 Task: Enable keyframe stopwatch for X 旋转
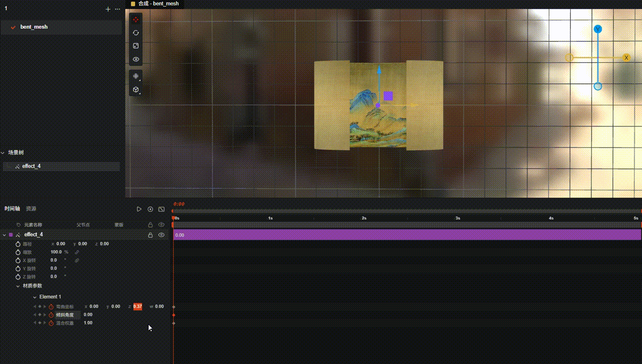18,260
